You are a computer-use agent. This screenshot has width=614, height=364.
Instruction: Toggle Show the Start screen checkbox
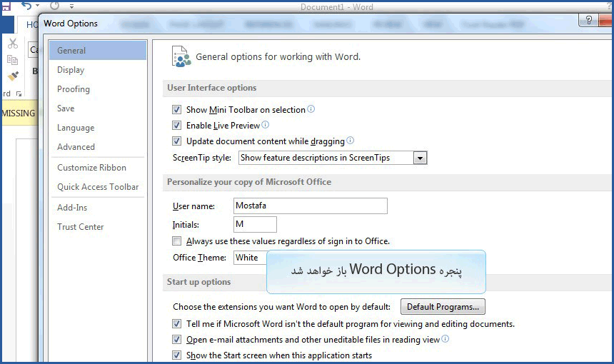pos(176,355)
